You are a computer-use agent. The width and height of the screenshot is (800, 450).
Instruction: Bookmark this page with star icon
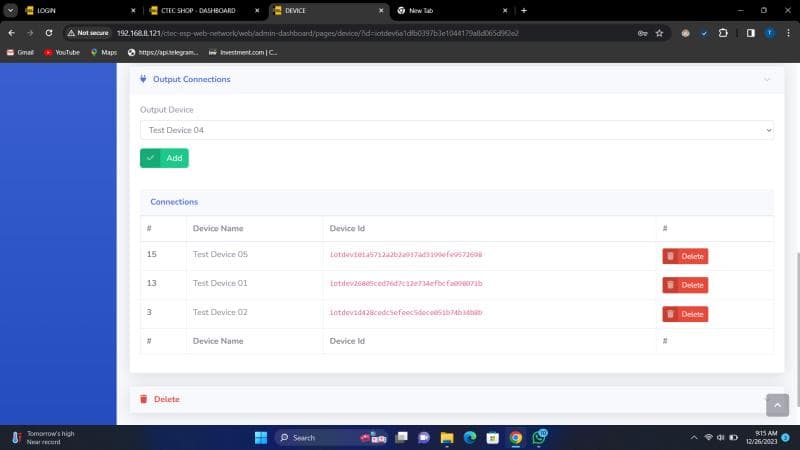[659, 32]
